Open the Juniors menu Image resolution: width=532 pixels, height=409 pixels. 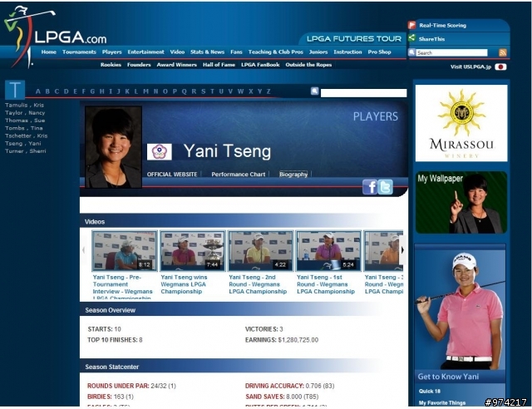point(318,52)
